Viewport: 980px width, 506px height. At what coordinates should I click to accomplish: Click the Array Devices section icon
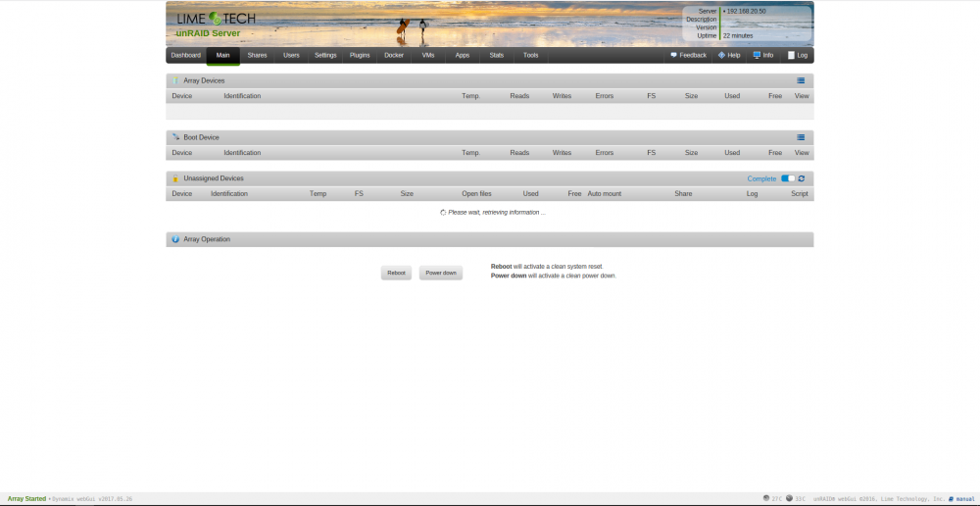(175, 80)
